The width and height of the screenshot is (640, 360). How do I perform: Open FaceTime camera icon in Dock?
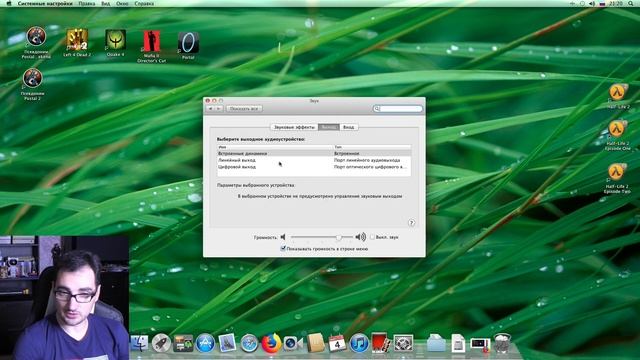pos(293,343)
